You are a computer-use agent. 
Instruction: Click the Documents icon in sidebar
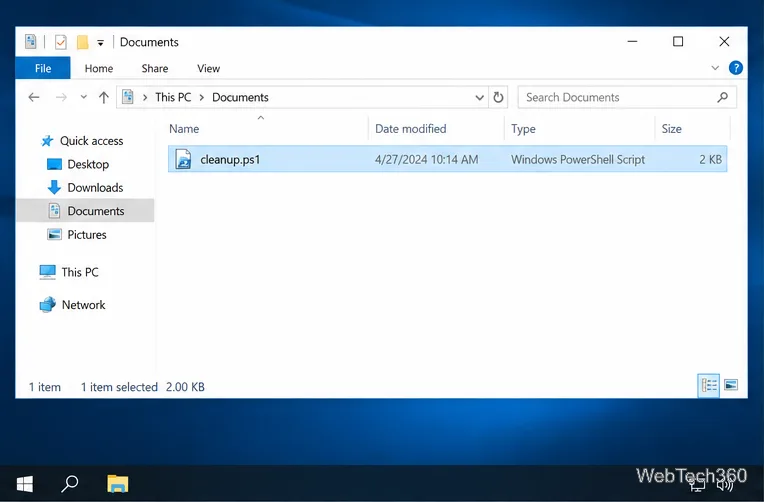(x=54, y=211)
